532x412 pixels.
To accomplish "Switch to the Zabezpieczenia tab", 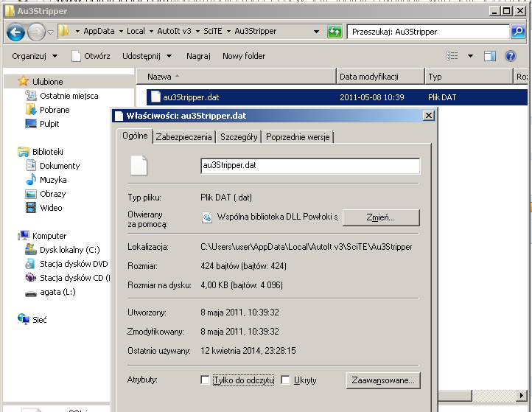I will (x=183, y=137).
